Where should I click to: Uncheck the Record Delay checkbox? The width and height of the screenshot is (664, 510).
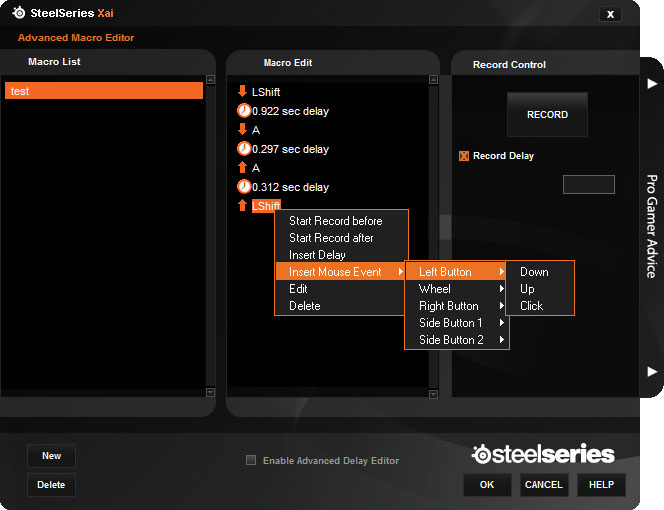pyautogui.click(x=464, y=156)
